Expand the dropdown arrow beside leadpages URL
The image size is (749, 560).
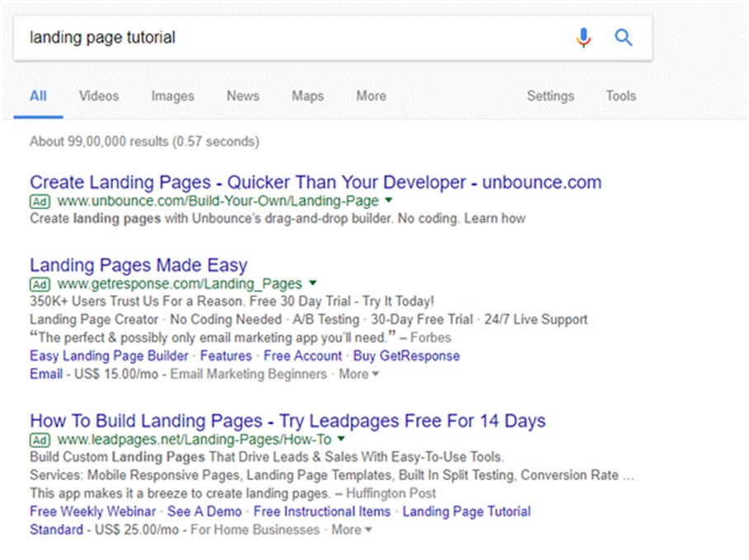coord(341,440)
